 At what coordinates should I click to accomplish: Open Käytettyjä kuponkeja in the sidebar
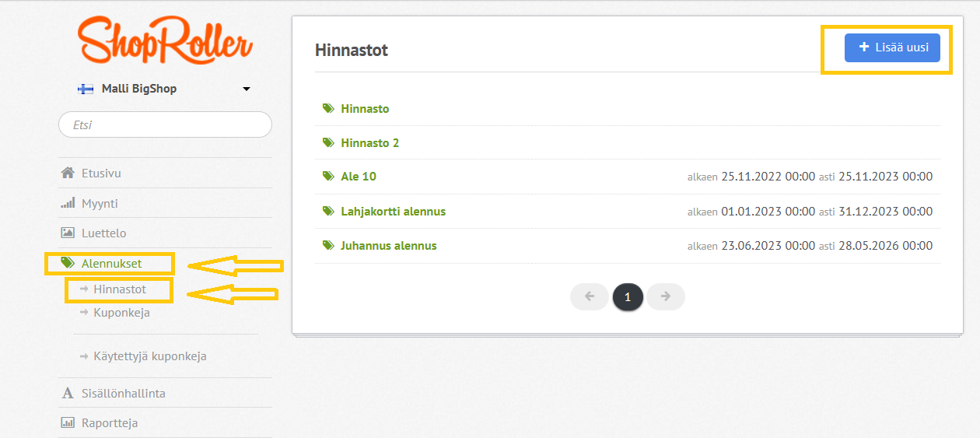tap(149, 356)
